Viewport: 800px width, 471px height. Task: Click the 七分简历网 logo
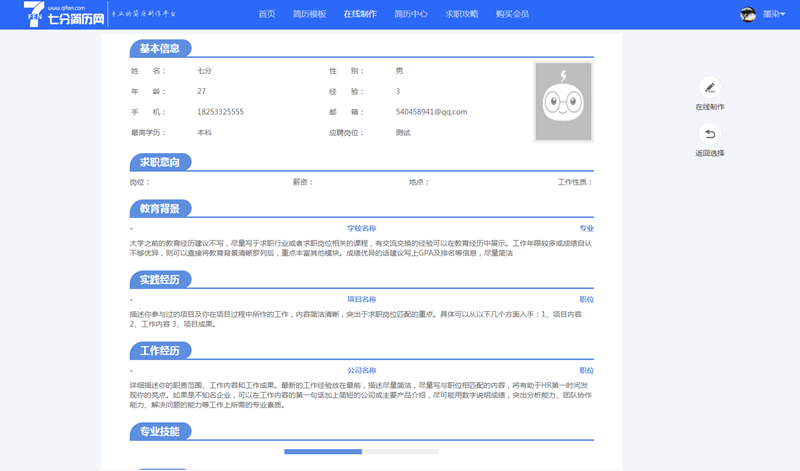64,14
